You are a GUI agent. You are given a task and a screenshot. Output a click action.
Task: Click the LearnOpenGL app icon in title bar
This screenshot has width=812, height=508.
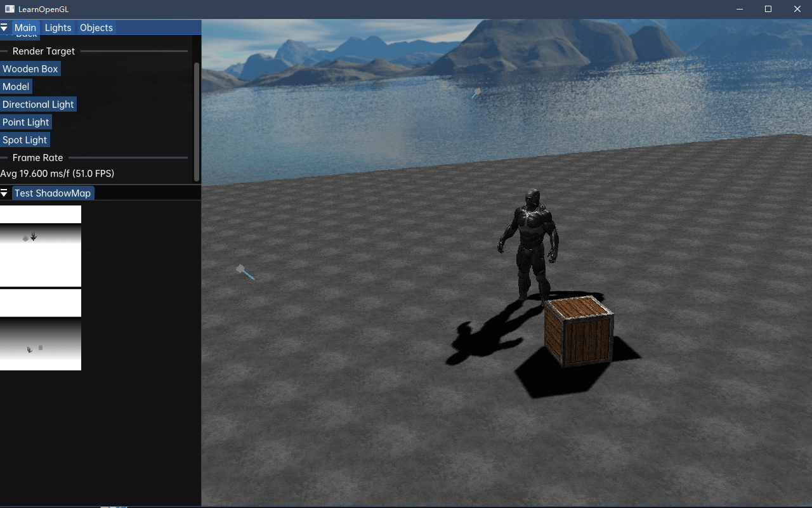10,9
